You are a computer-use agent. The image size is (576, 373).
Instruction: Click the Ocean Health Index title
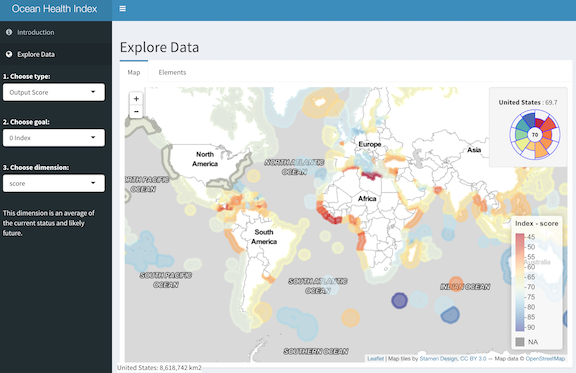click(x=54, y=9)
